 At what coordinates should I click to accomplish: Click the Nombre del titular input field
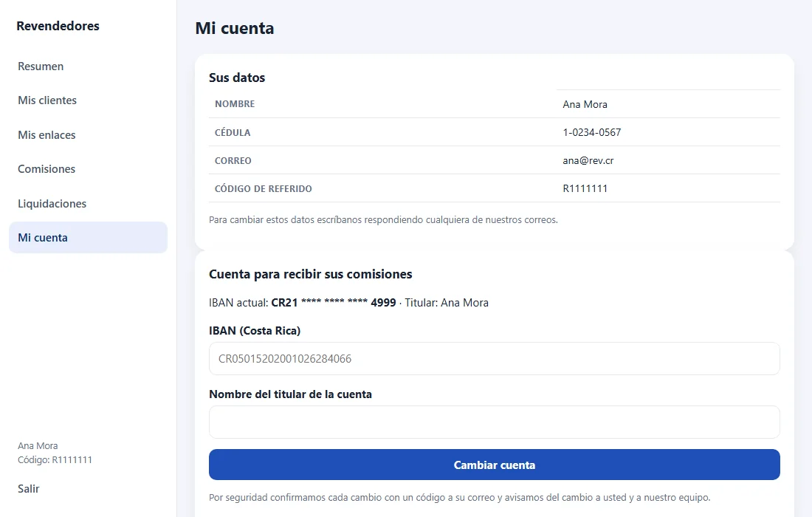494,422
